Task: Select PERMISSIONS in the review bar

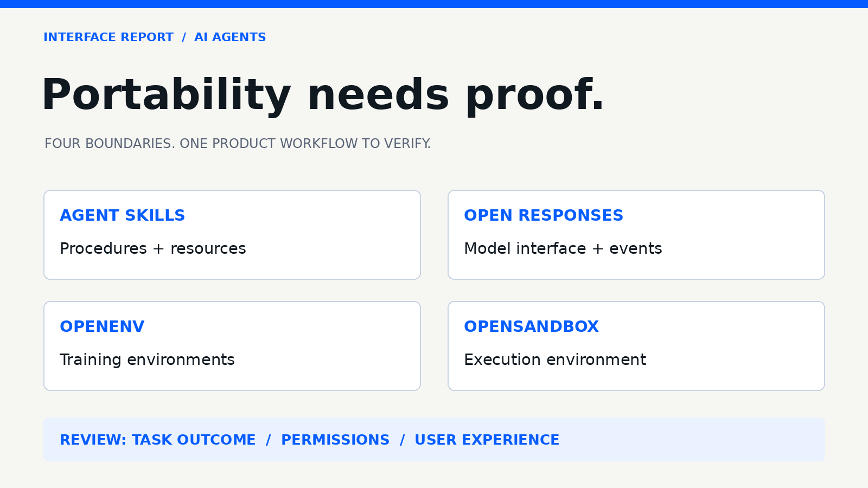Action: 335,440
